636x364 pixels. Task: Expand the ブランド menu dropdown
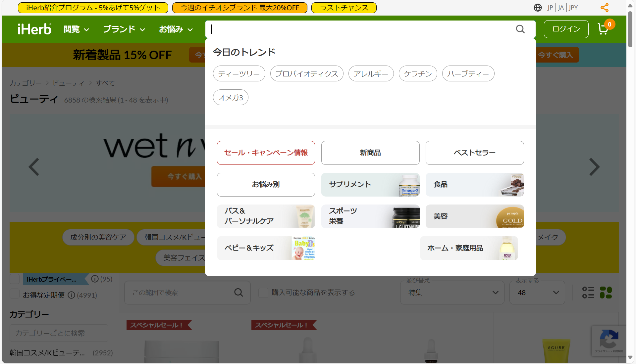click(124, 29)
